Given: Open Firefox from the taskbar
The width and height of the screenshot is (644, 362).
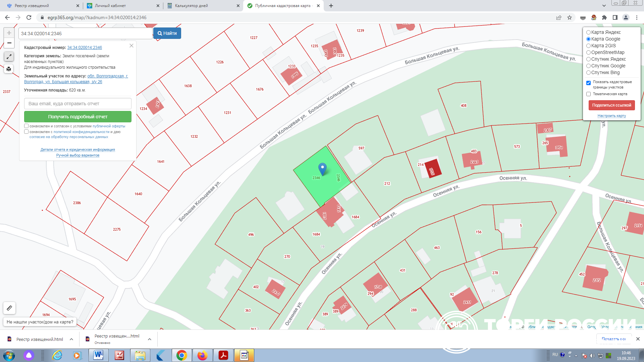Looking at the screenshot, I should 202,355.
